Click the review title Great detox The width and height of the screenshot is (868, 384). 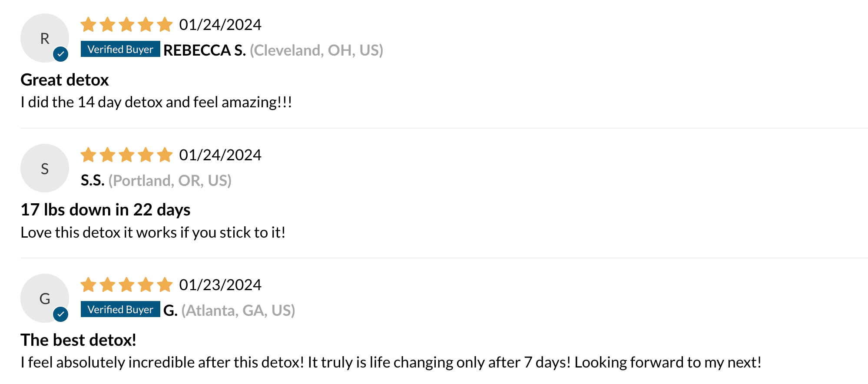pos(65,79)
